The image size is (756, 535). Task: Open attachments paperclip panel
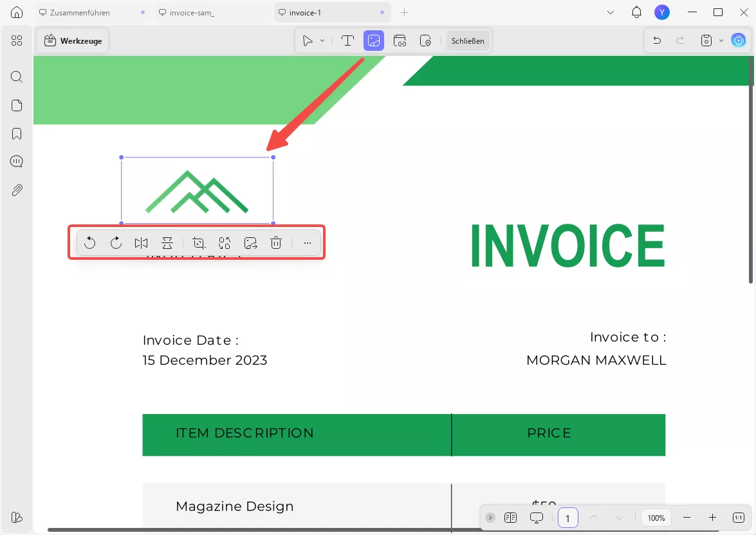[16, 190]
